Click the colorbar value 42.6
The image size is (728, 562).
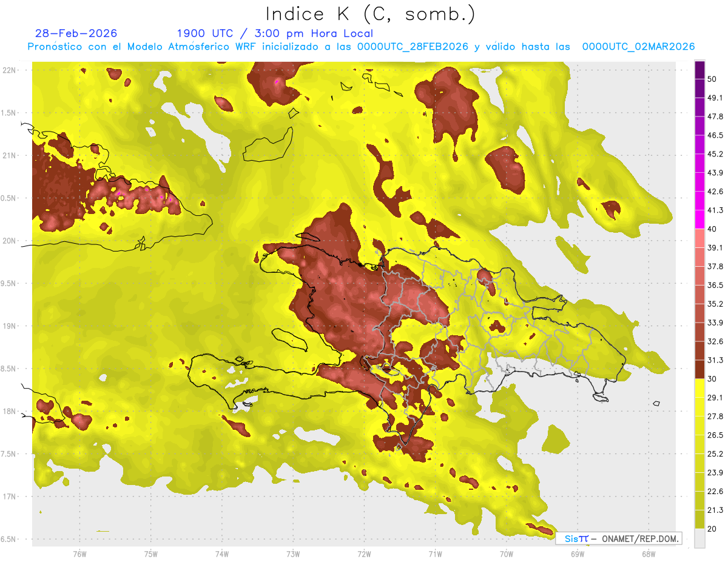coord(716,192)
